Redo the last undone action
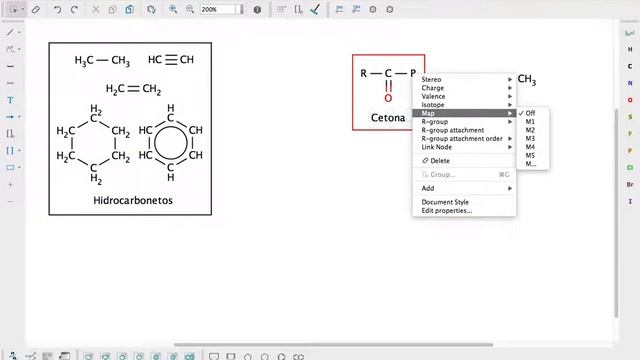This screenshot has height=360, width=640. pos(74,9)
